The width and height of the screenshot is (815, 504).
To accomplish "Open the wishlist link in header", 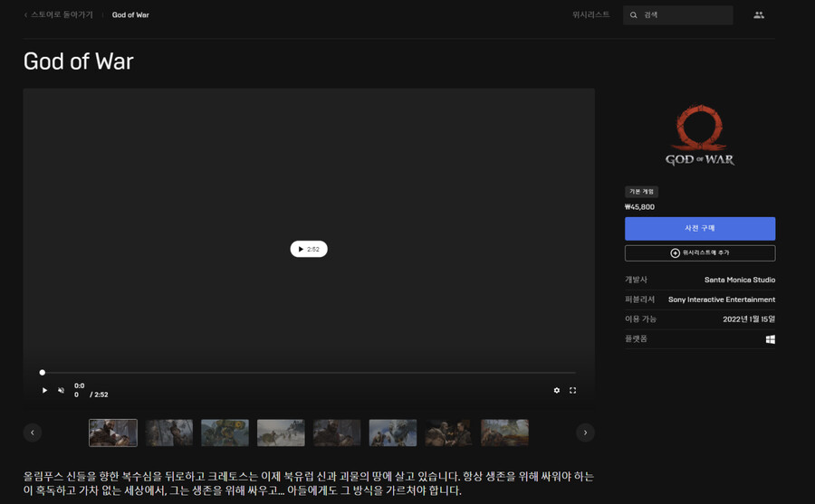I will point(590,14).
